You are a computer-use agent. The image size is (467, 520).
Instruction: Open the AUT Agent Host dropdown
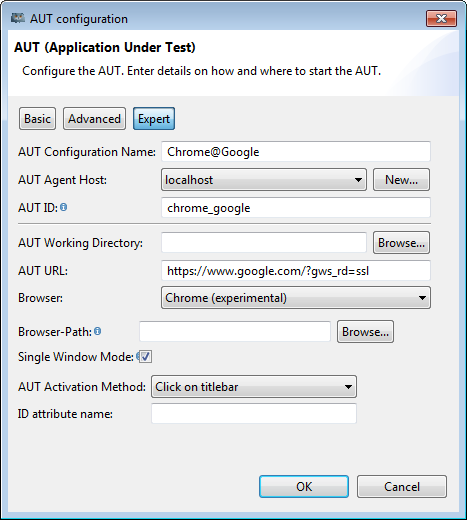(264, 180)
